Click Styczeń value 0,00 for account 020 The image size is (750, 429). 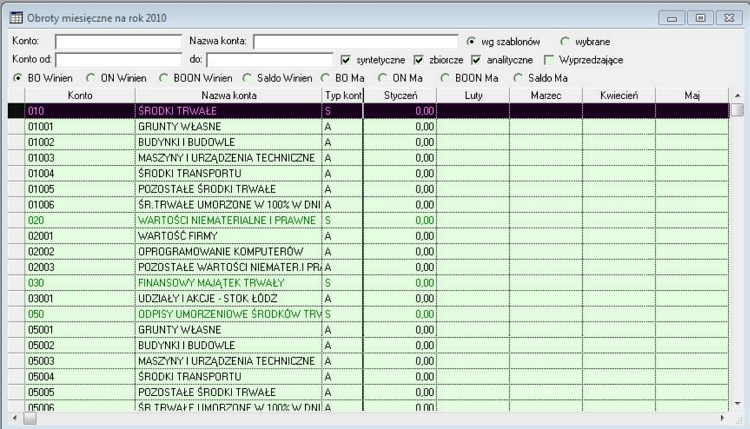tap(400, 220)
